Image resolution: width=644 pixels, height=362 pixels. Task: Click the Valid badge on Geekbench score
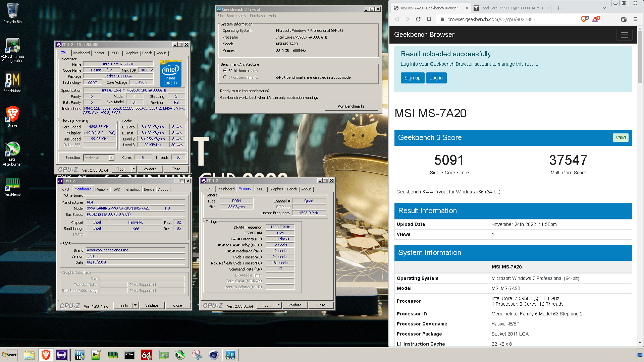621,137
